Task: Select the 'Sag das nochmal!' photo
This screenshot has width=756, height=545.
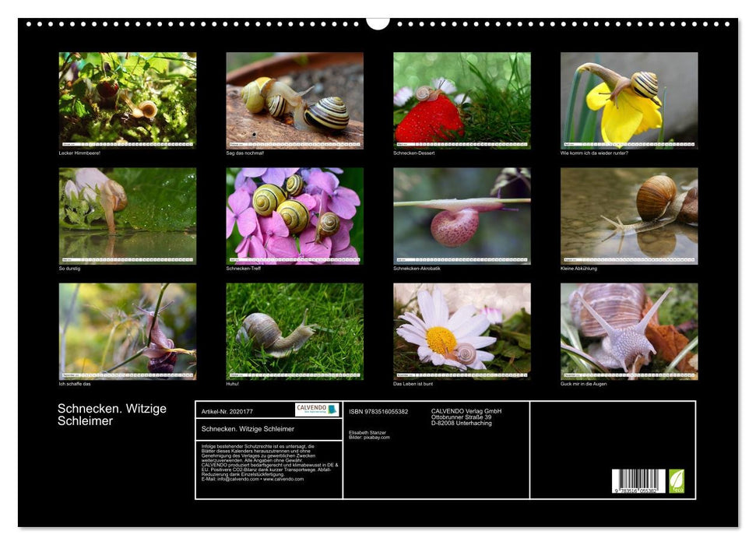Action: [x=294, y=100]
